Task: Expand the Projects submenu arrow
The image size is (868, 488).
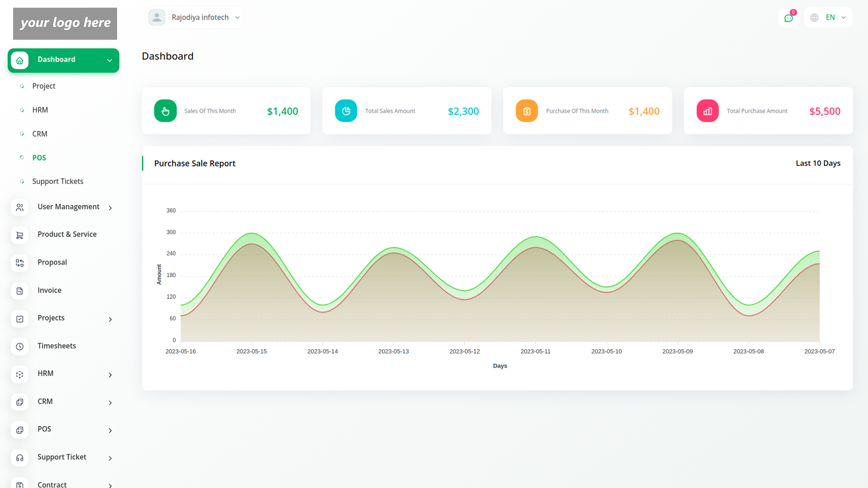Action: (110, 319)
